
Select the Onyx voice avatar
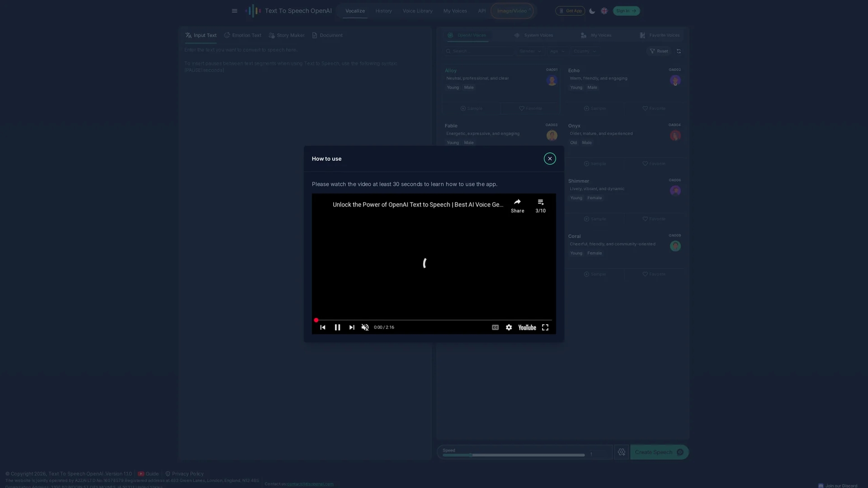tap(675, 136)
